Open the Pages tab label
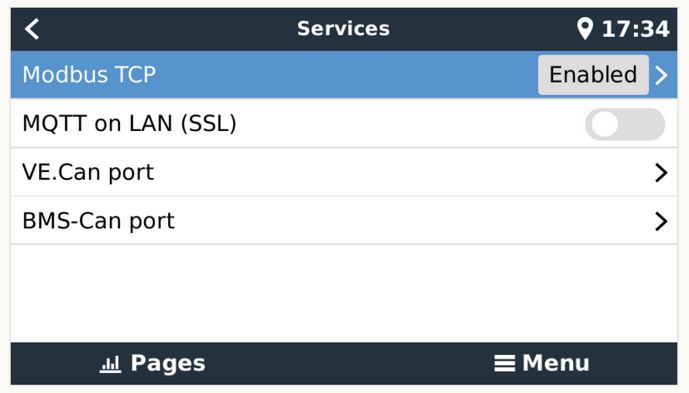Viewport: 689px width, 393px height. [x=168, y=364]
